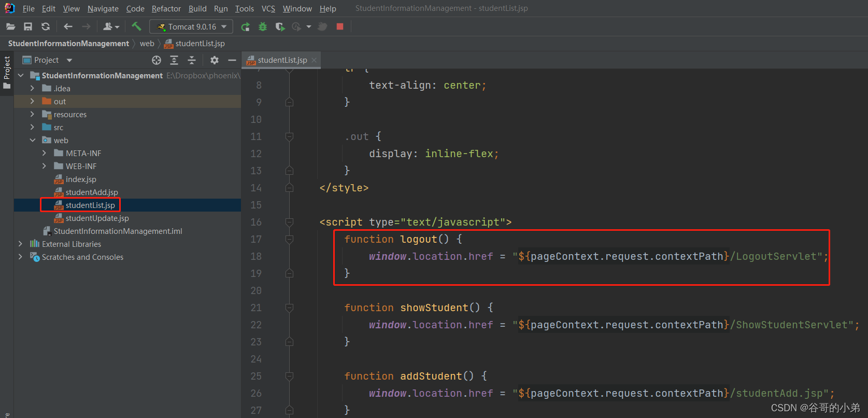Click line number 20 in the gutter
Viewport: 868px width, 418px height.
click(x=256, y=290)
